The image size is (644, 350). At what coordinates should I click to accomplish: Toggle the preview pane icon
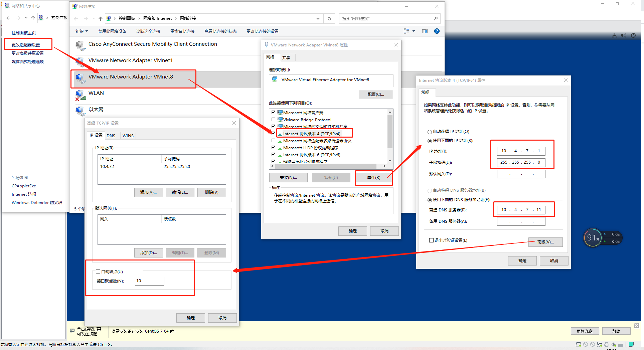point(425,31)
